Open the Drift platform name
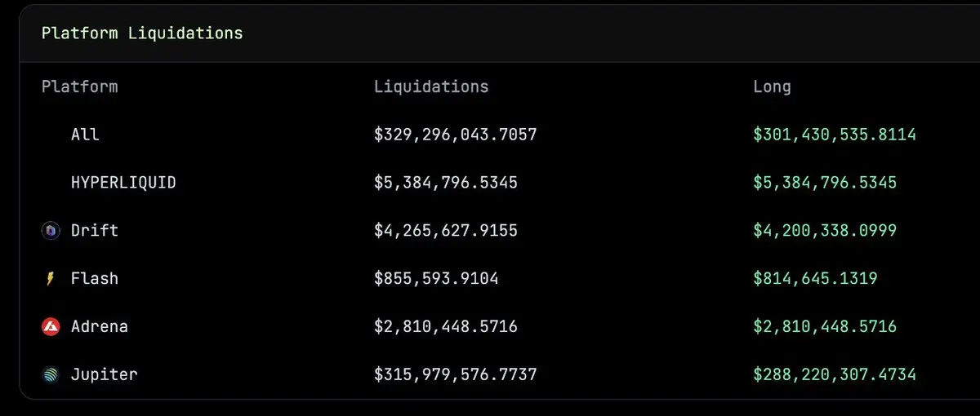 point(95,231)
